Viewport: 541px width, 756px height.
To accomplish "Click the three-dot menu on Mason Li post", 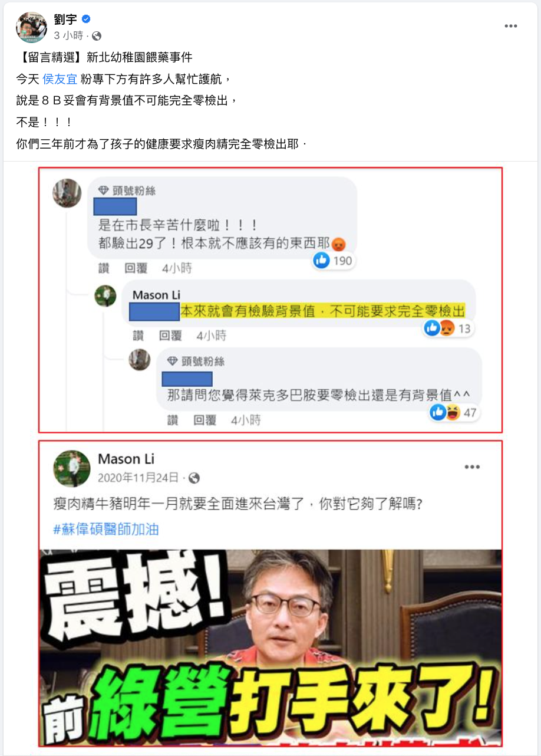I will tap(472, 466).
